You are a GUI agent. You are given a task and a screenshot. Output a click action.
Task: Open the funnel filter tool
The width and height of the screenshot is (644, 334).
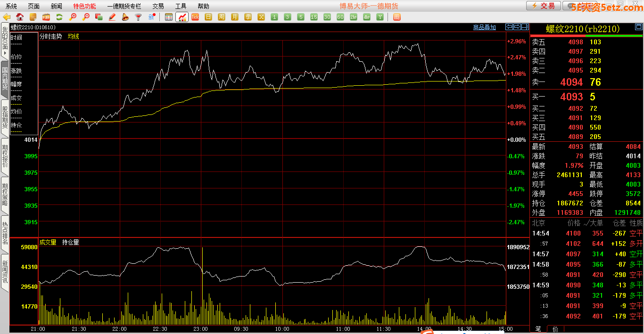138,17
